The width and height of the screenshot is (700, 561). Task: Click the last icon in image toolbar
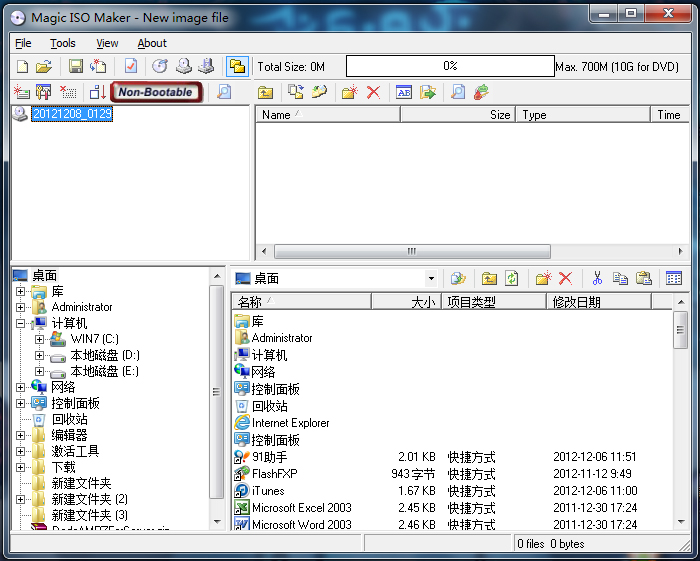click(481, 92)
